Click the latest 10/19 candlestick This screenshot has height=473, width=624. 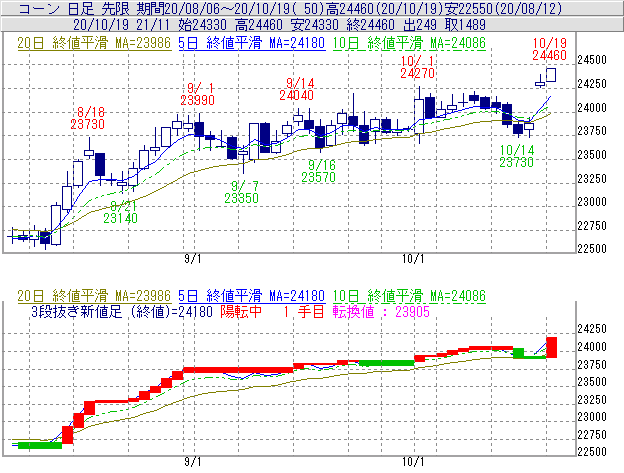pos(551,75)
